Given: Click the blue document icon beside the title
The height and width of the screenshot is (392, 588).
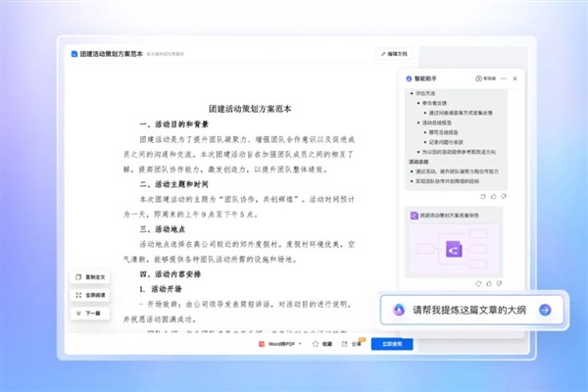Looking at the screenshot, I should (74, 54).
